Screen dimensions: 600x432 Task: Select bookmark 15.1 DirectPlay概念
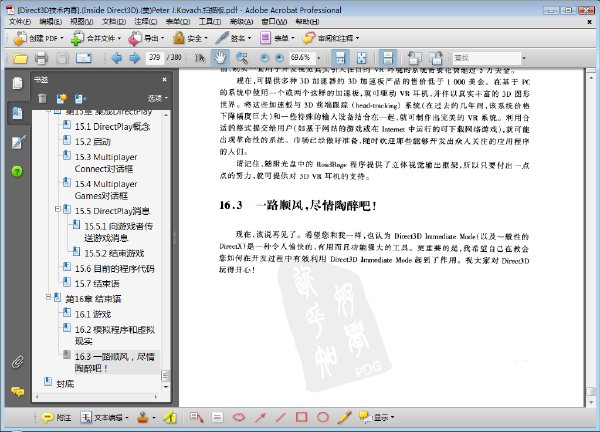point(112,127)
